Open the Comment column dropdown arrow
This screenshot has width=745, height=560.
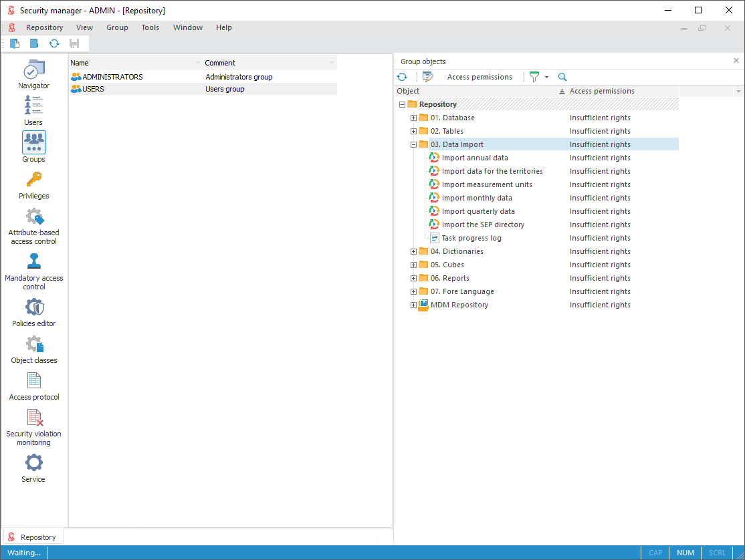332,63
